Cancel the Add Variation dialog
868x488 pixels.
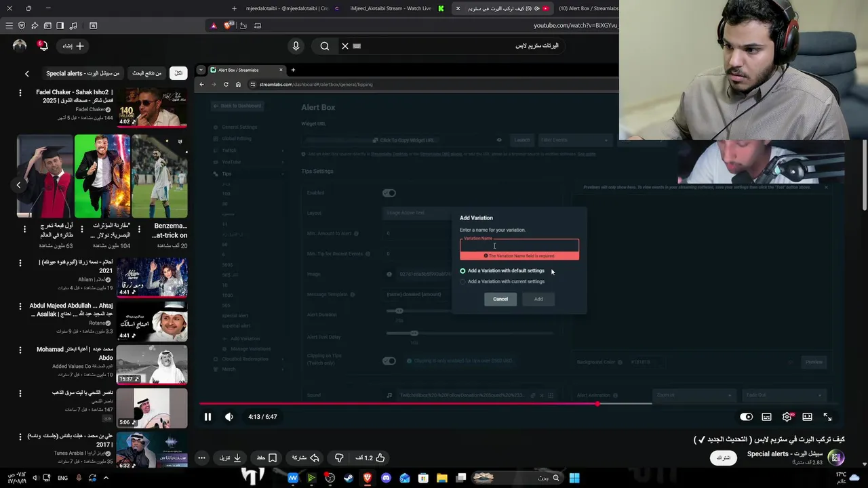[x=500, y=299]
